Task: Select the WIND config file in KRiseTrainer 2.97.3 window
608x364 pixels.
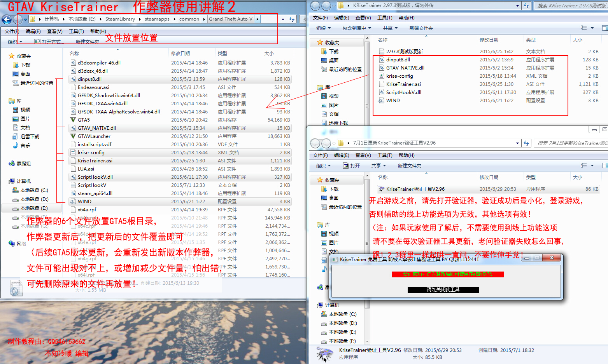Action: [x=393, y=100]
